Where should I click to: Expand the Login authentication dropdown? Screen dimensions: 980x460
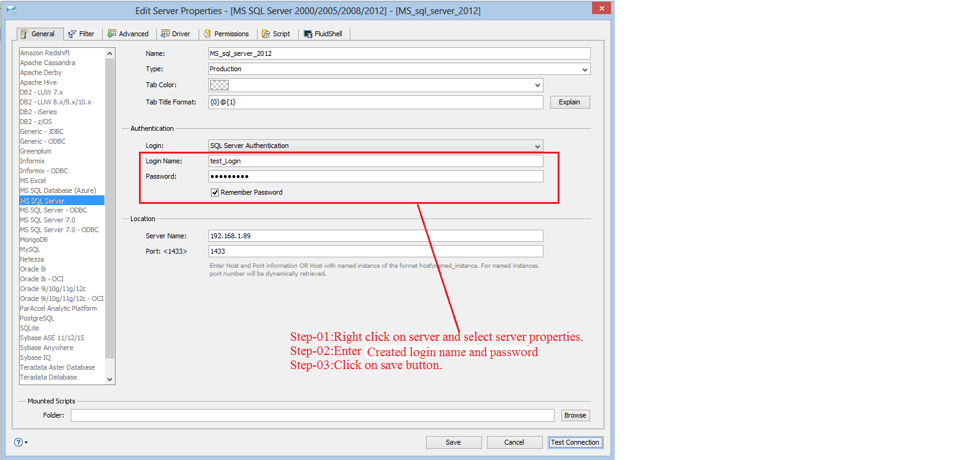click(x=537, y=146)
